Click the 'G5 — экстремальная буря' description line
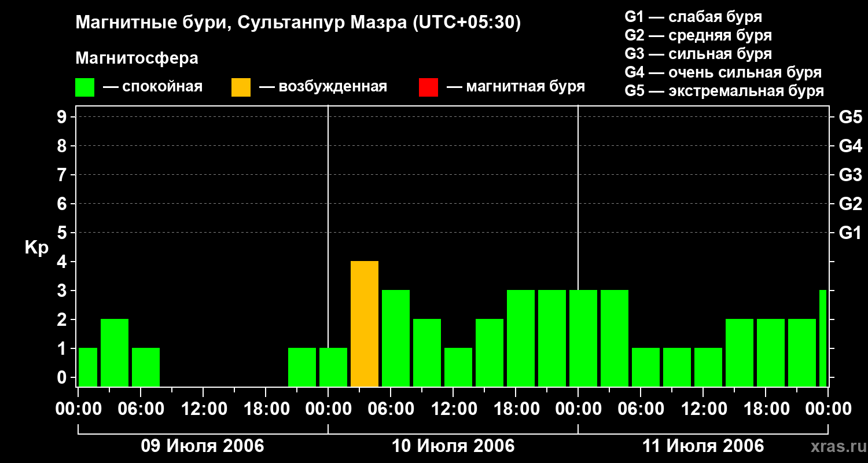 click(x=724, y=91)
